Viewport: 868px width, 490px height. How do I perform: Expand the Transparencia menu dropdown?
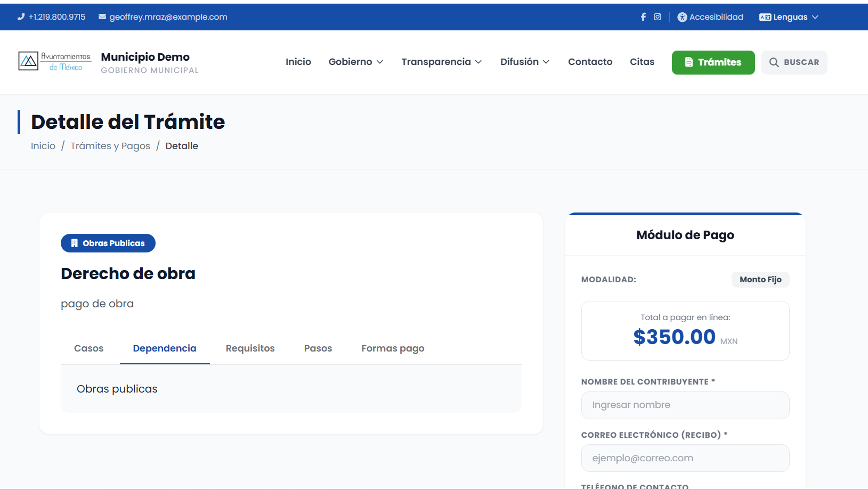[x=441, y=62]
